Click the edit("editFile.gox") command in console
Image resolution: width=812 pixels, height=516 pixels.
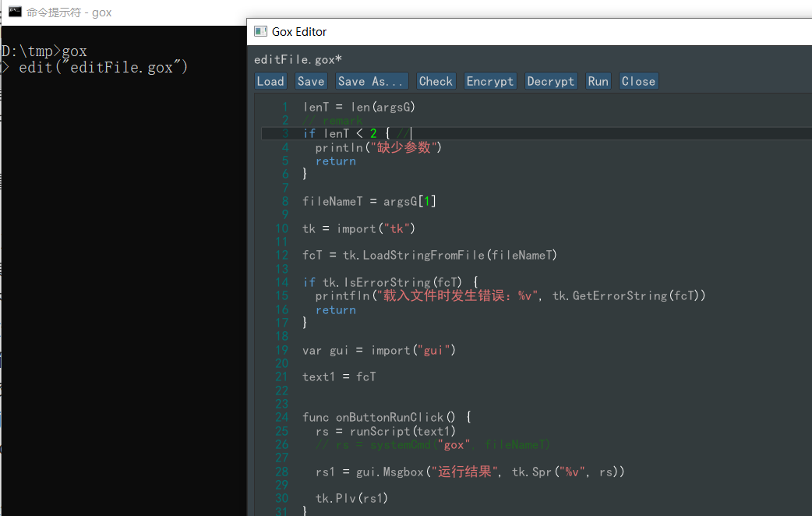[103, 67]
